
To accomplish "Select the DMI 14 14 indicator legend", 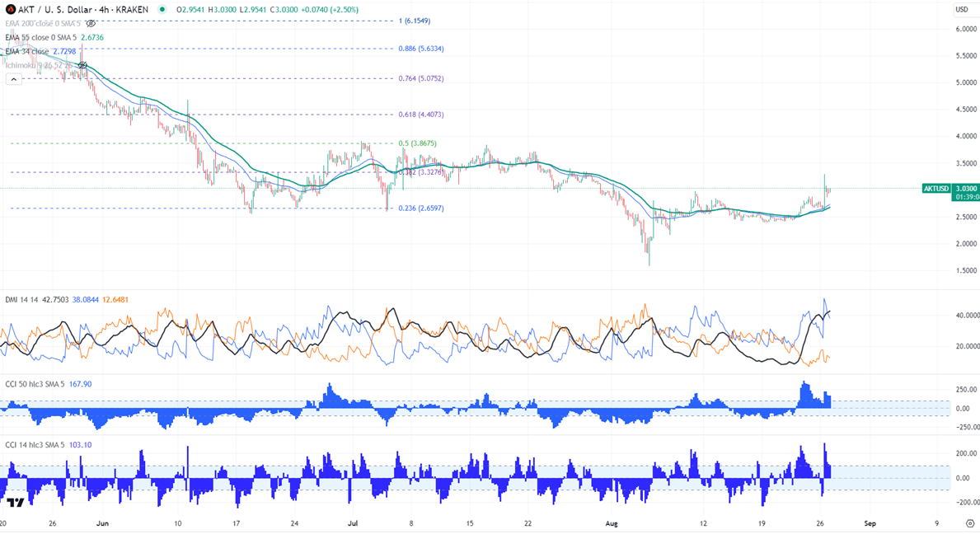I will click(x=22, y=301).
